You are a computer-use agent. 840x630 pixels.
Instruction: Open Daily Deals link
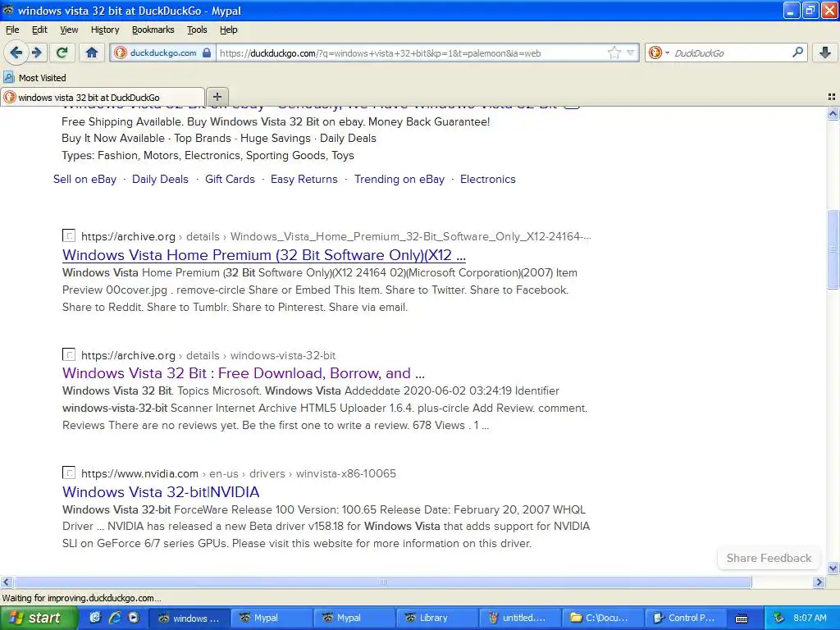[160, 180]
